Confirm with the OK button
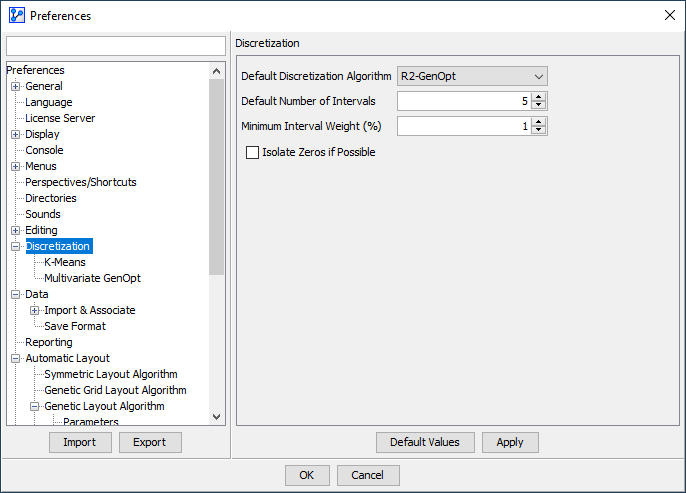The image size is (686, 493). click(x=307, y=475)
